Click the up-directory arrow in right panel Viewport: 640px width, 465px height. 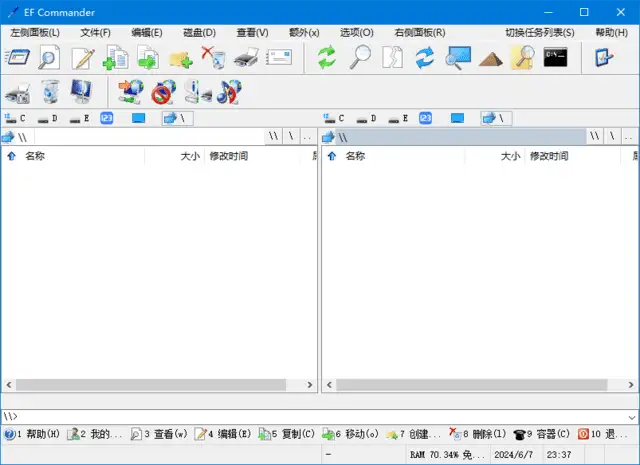pos(331,156)
